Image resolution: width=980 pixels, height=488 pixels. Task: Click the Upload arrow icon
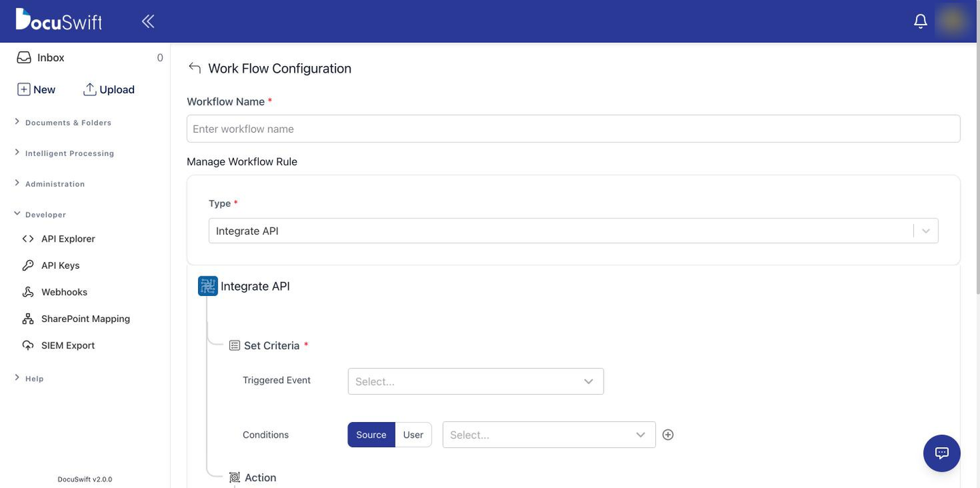(x=90, y=89)
